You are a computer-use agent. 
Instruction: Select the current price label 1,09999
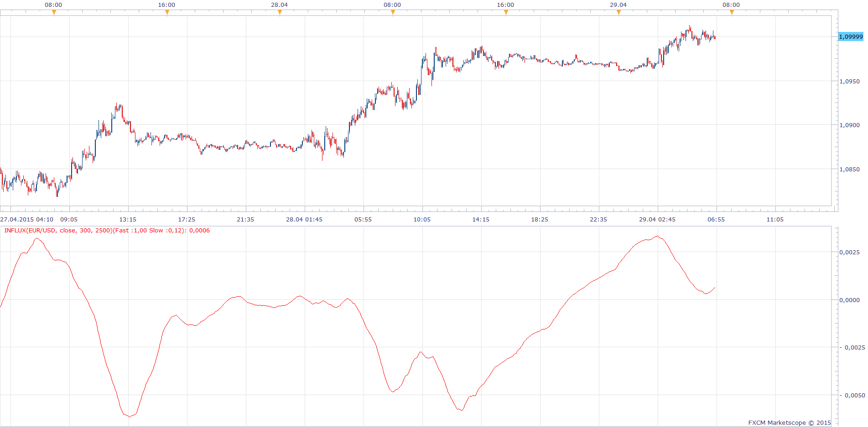click(851, 36)
